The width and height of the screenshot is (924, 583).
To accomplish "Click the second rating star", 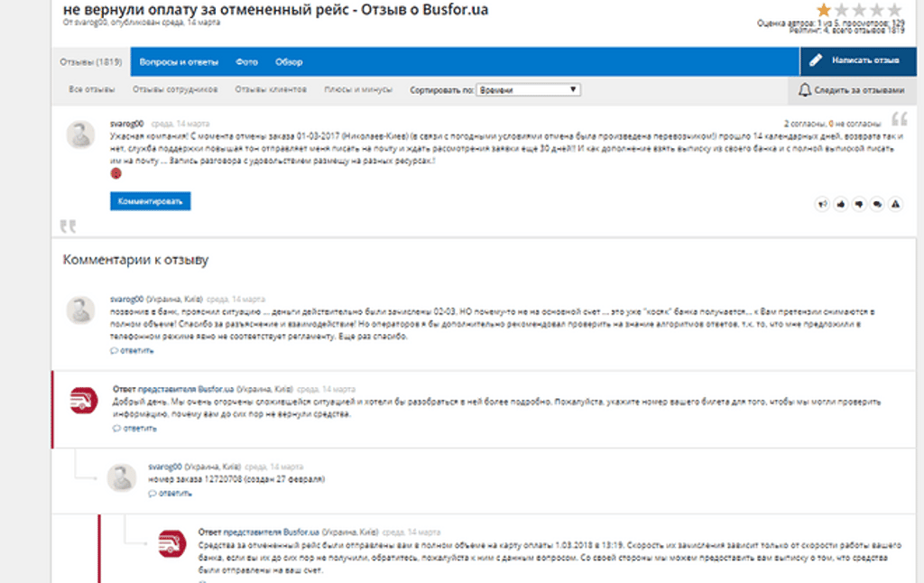I will click(842, 9).
